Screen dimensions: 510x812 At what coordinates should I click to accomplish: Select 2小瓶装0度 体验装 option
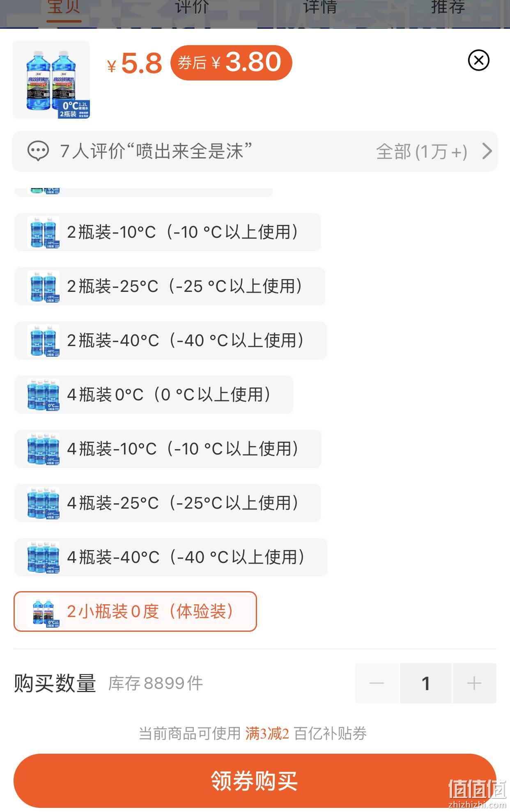[135, 611]
